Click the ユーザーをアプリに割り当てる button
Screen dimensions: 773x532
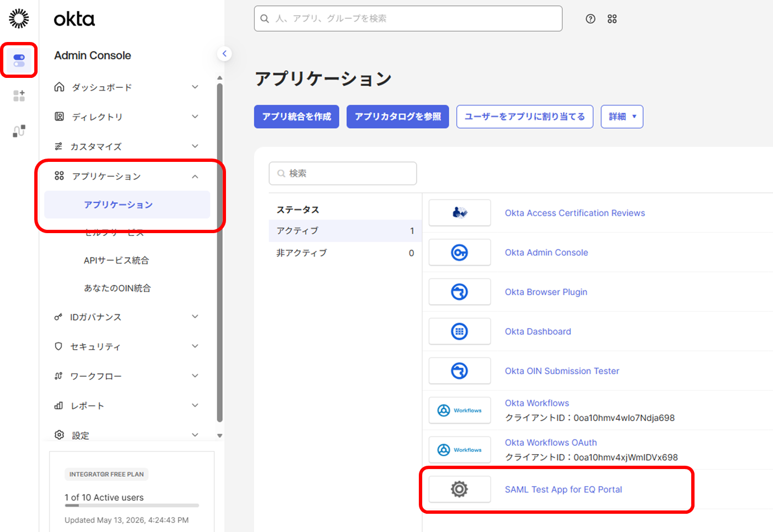point(525,117)
